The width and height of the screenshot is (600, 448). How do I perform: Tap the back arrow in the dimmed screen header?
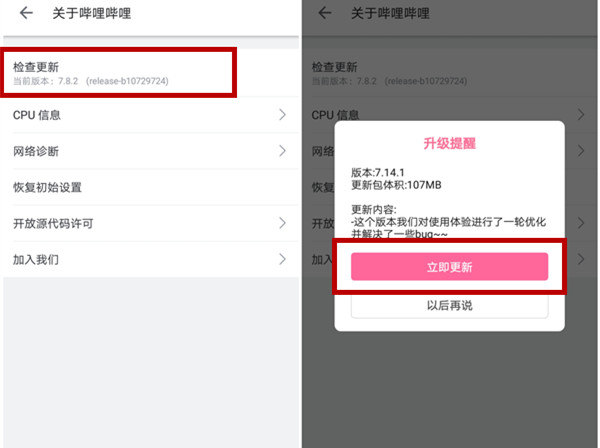coord(324,13)
